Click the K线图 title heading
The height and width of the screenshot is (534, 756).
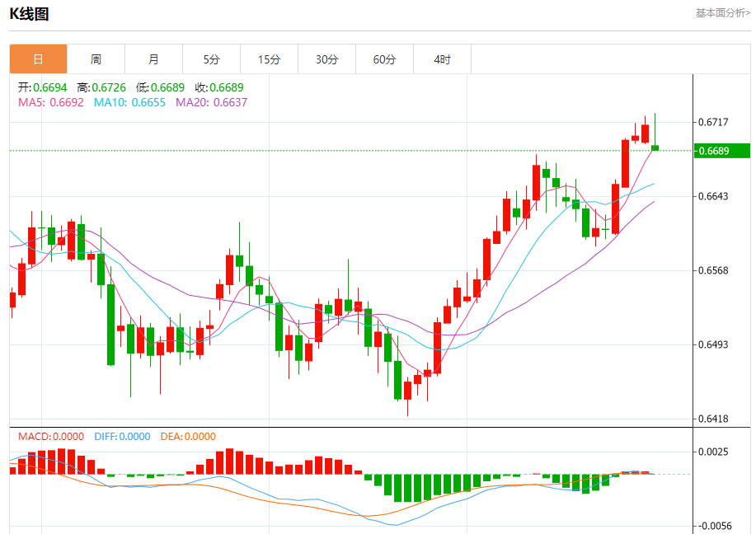[x=29, y=14]
